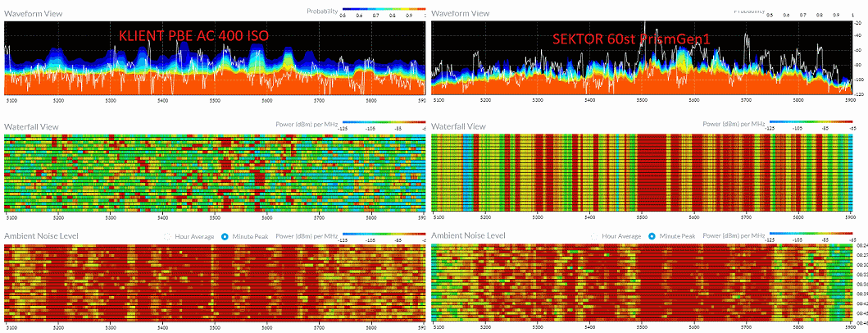The width and height of the screenshot is (868, 333).
Task: Select Minute Peak radio in left Ambient Noise panel
Action: [225, 236]
